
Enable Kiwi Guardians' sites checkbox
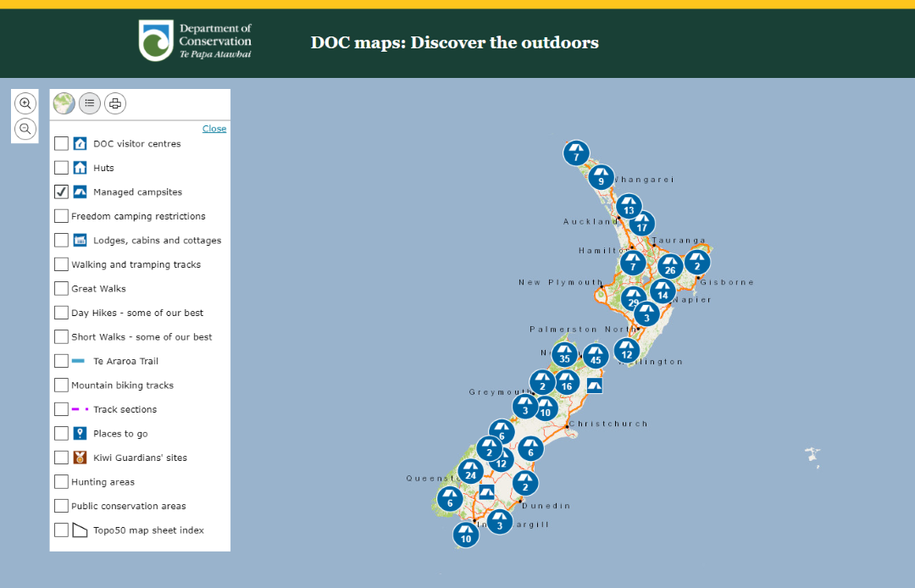[61, 458]
